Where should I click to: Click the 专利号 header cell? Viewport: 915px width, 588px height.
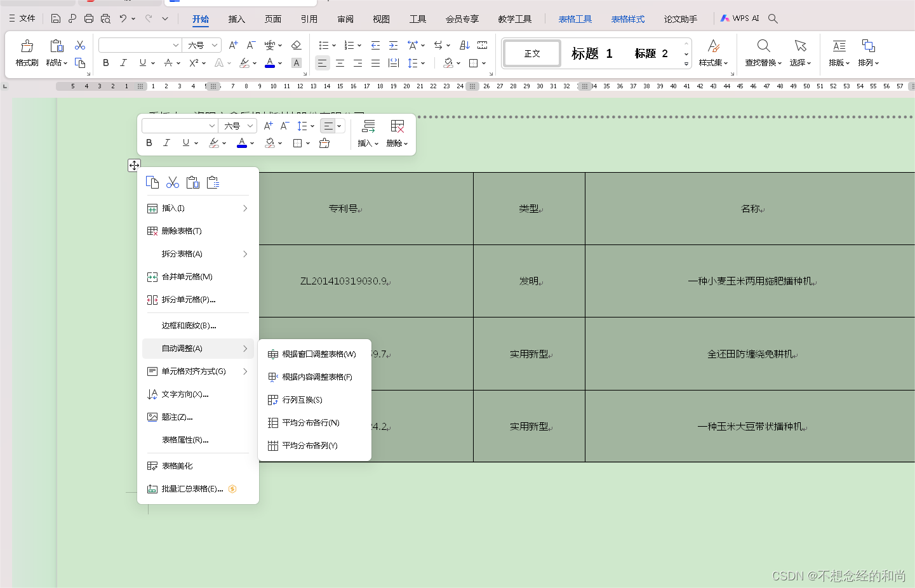point(345,208)
